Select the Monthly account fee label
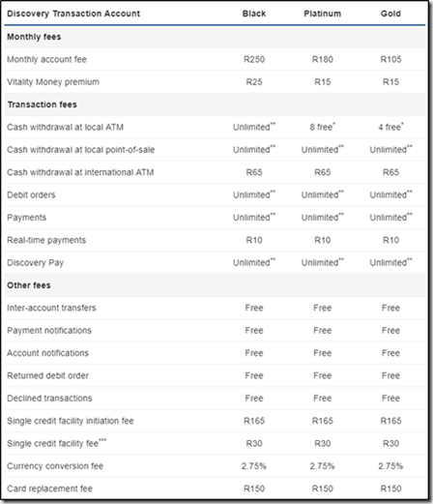Image resolution: width=433 pixels, height=504 pixels. pos(46,59)
